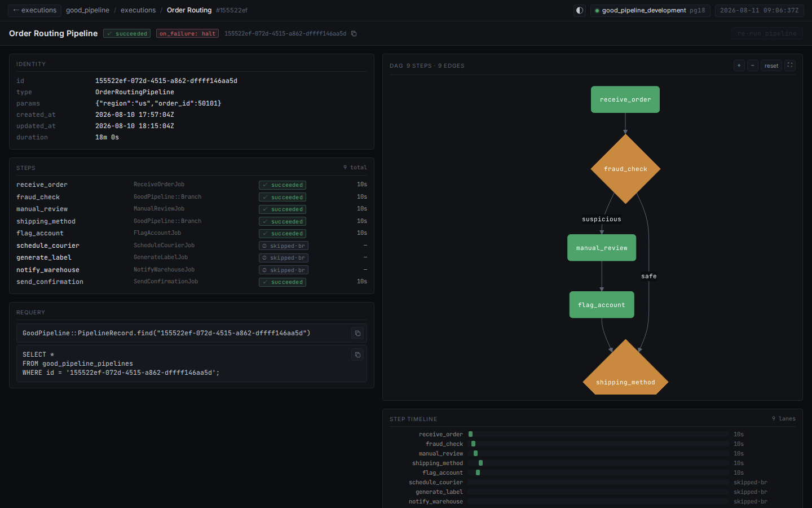Click SendConfirmationJob class name
The width and height of the screenshot is (812, 508).
tap(166, 282)
